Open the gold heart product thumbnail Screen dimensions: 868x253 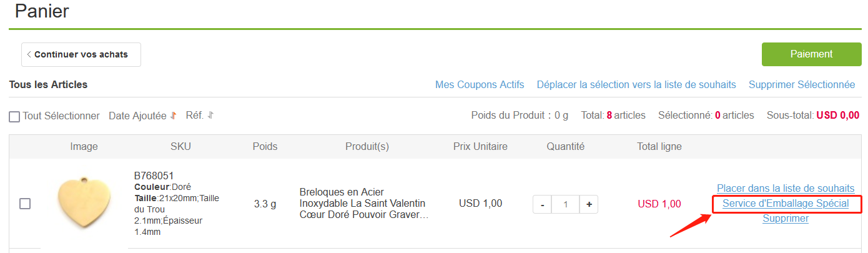click(x=84, y=203)
